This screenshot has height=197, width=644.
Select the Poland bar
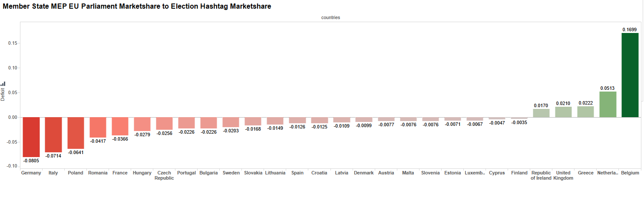tap(76, 133)
